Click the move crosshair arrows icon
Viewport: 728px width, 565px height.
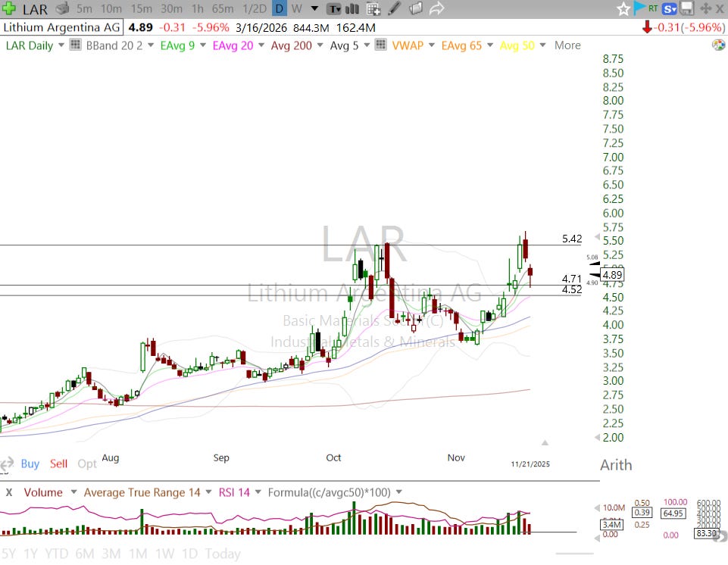(705, 8)
